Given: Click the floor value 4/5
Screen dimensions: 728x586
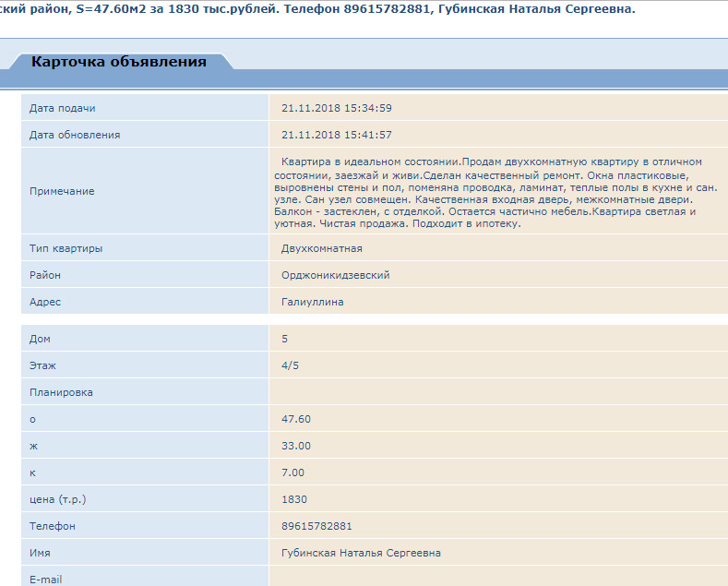Looking at the screenshot, I should 290,365.
